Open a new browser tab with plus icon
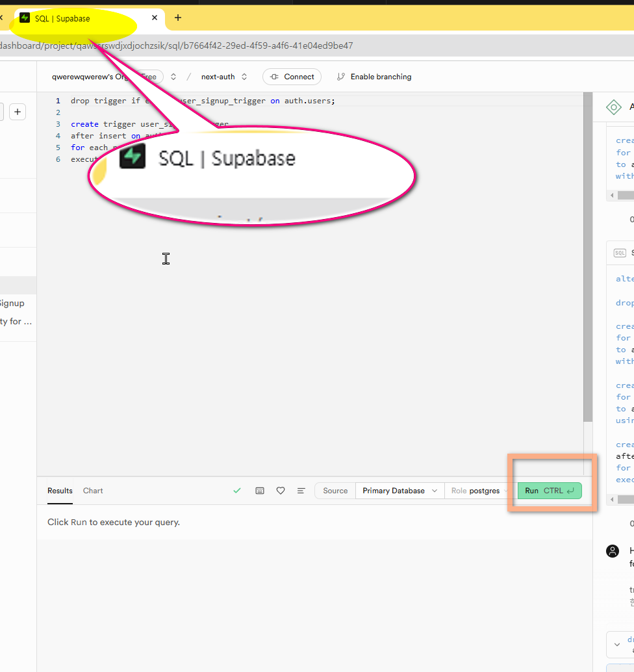This screenshot has width=634, height=672. click(x=178, y=18)
